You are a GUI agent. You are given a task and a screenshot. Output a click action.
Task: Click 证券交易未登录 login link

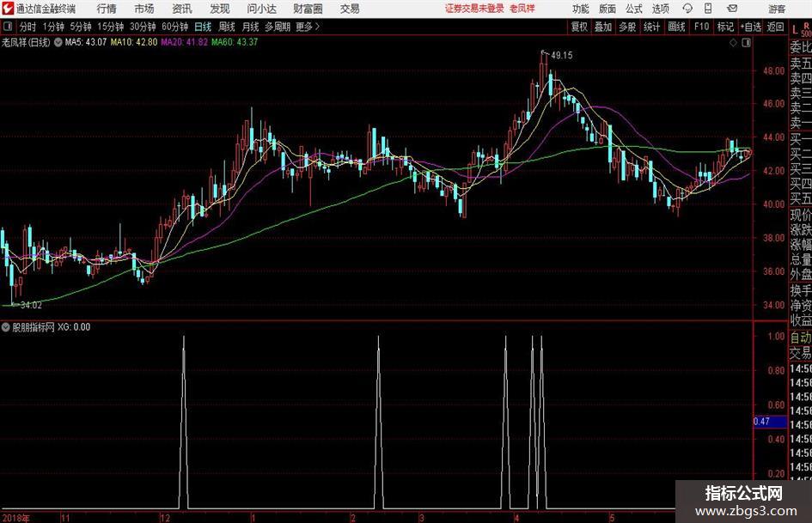coord(474,9)
